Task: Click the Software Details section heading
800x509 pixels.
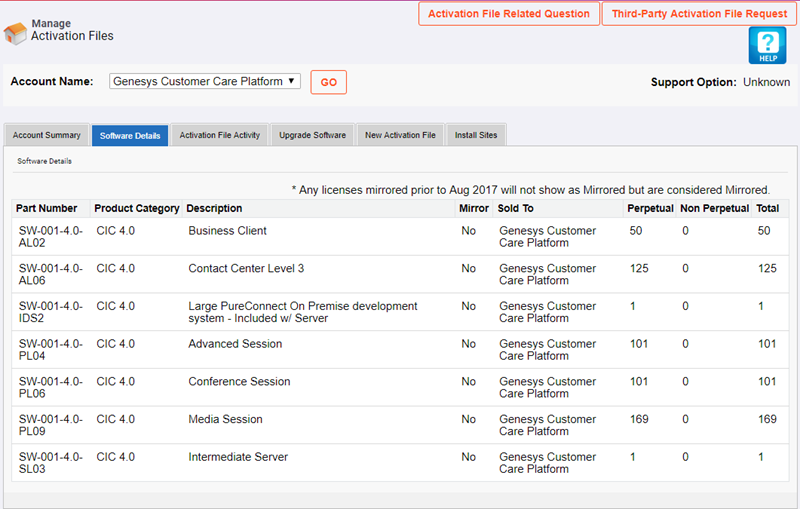Action: point(44,161)
